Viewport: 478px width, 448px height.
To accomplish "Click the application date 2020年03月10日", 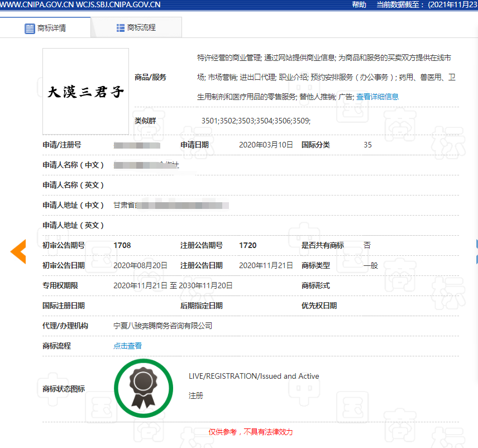I will pos(266,145).
